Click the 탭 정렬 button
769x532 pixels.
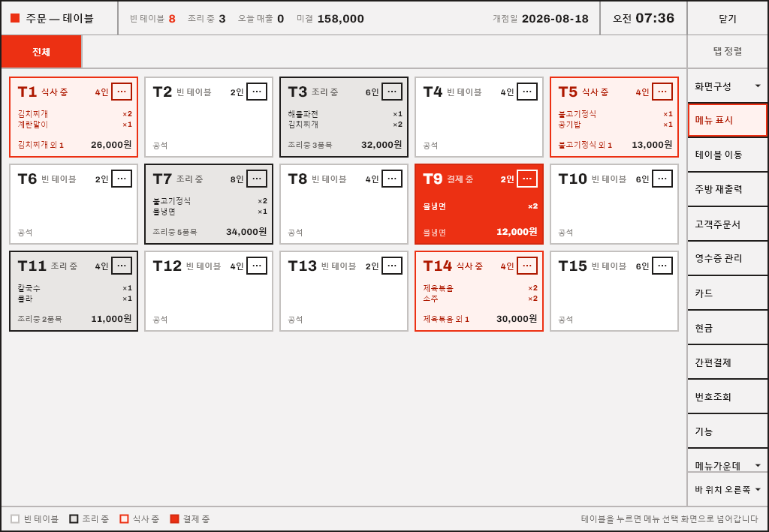point(727,52)
